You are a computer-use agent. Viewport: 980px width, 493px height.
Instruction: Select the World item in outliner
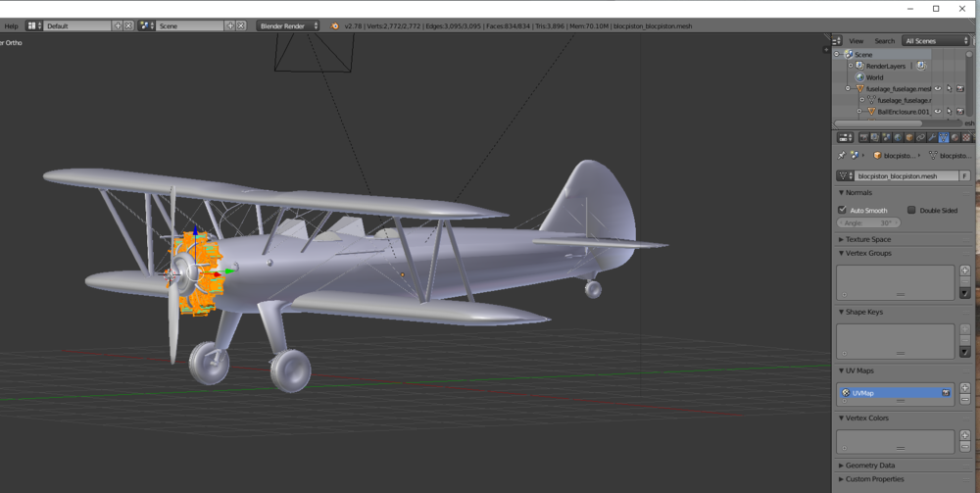pos(874,77)
